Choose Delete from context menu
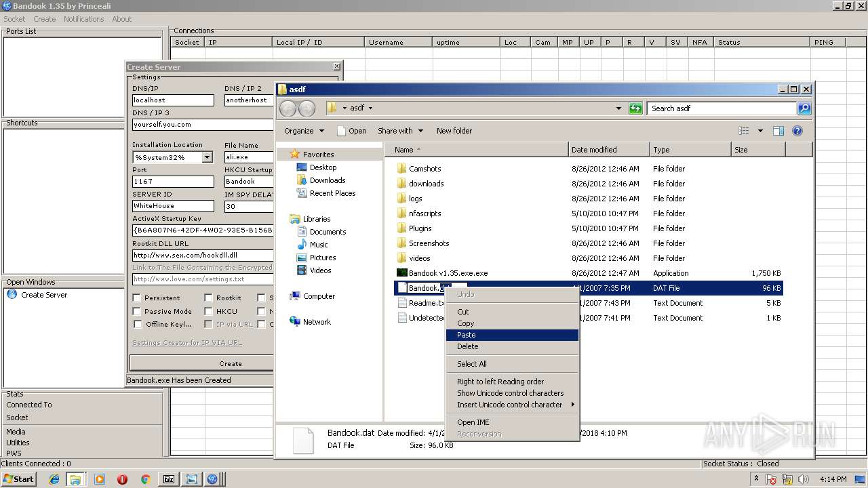Viewport: 868px width, 488px height. pos(512,346)
